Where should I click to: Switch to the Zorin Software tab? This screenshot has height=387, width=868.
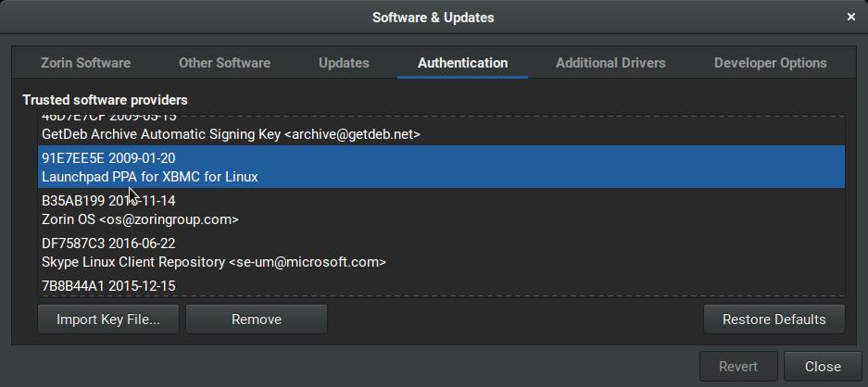[x=85, y=63]
